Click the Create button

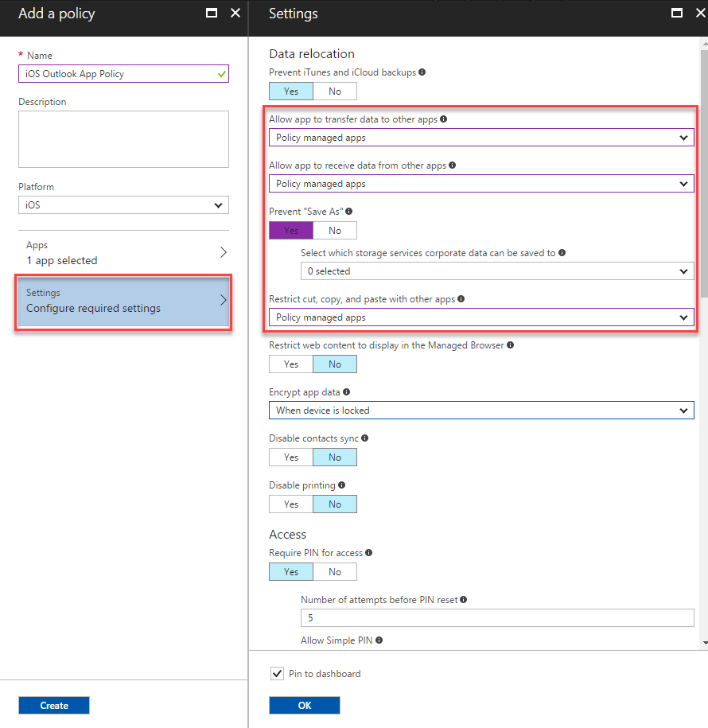tap(53, 705)
